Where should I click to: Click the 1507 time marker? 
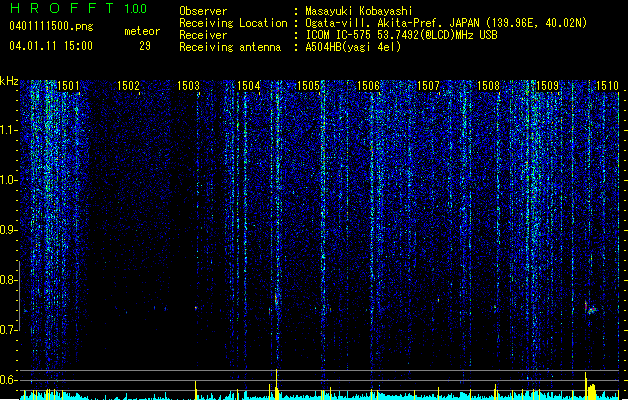[428, 85]
